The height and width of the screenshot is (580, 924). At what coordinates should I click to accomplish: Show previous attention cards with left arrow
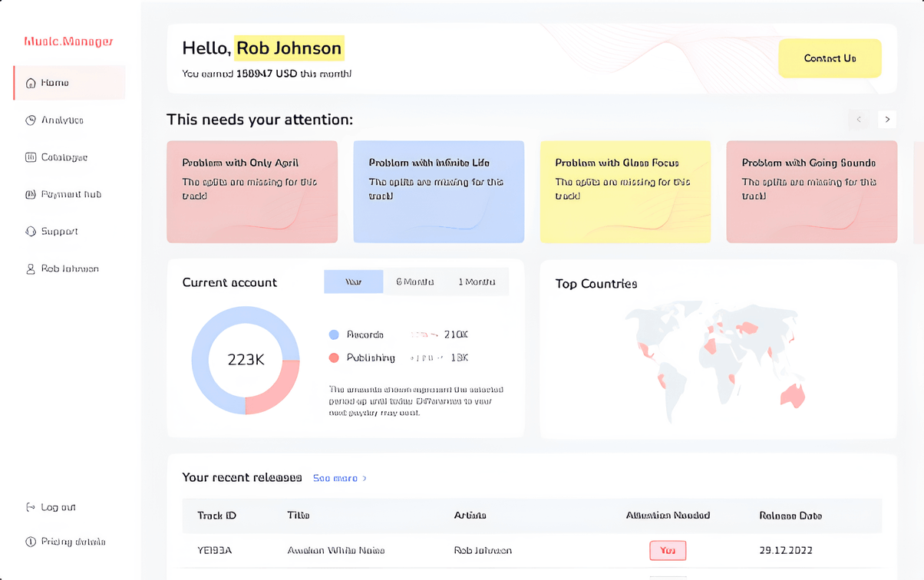859,119
